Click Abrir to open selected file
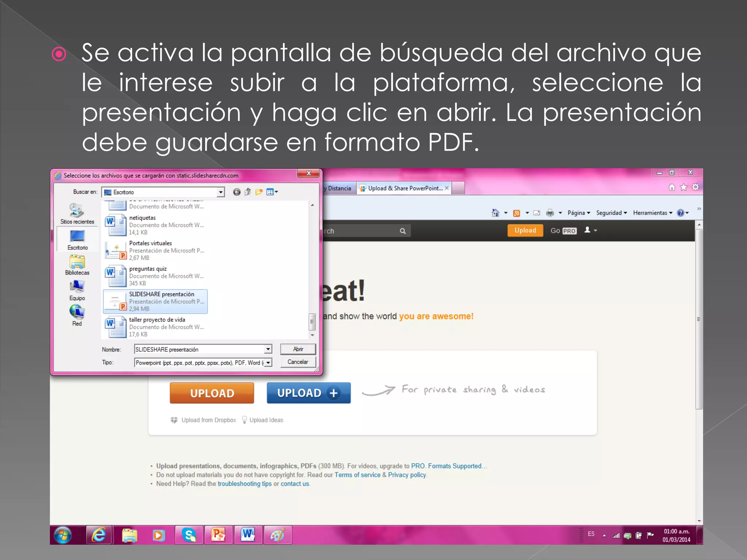The width and height of the screenshot is (747, 560). click(298, 349)
